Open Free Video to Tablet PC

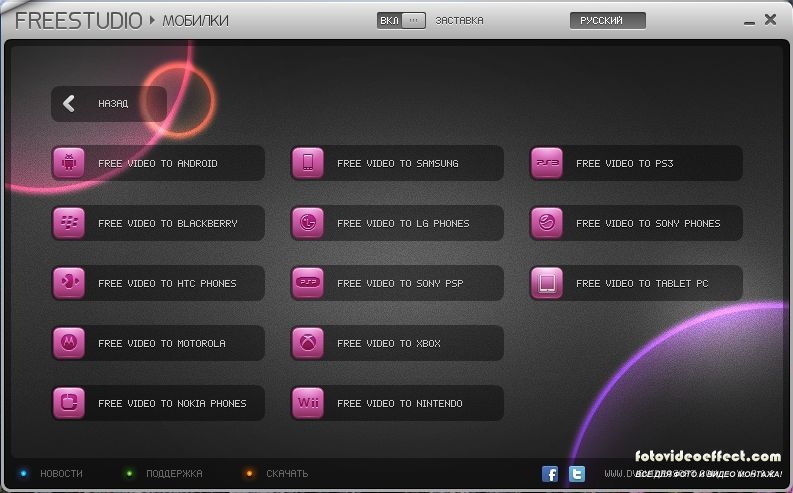pos(636,283)
